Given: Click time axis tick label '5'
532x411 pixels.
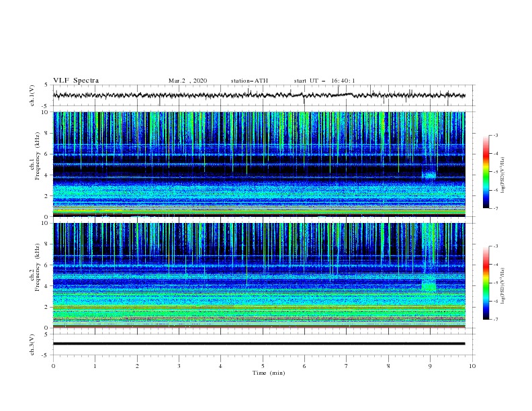Looking at the screenshot, I should (263, 366).
